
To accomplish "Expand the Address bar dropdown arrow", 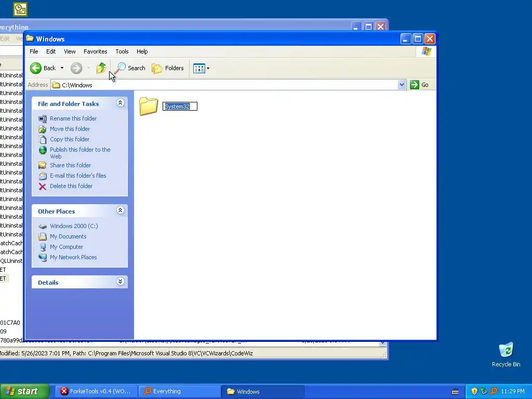I will [402, 85].
